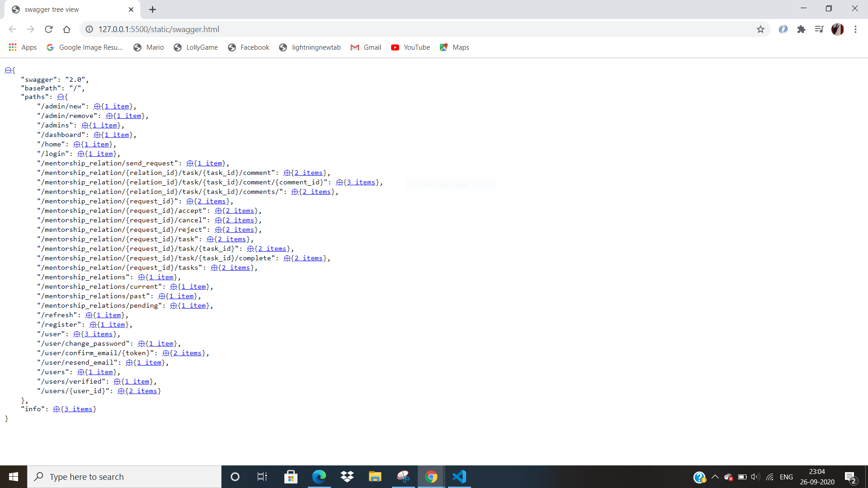Open the Windows Start menu
Screen dimensions: 868x488
(x=14, y=477)
